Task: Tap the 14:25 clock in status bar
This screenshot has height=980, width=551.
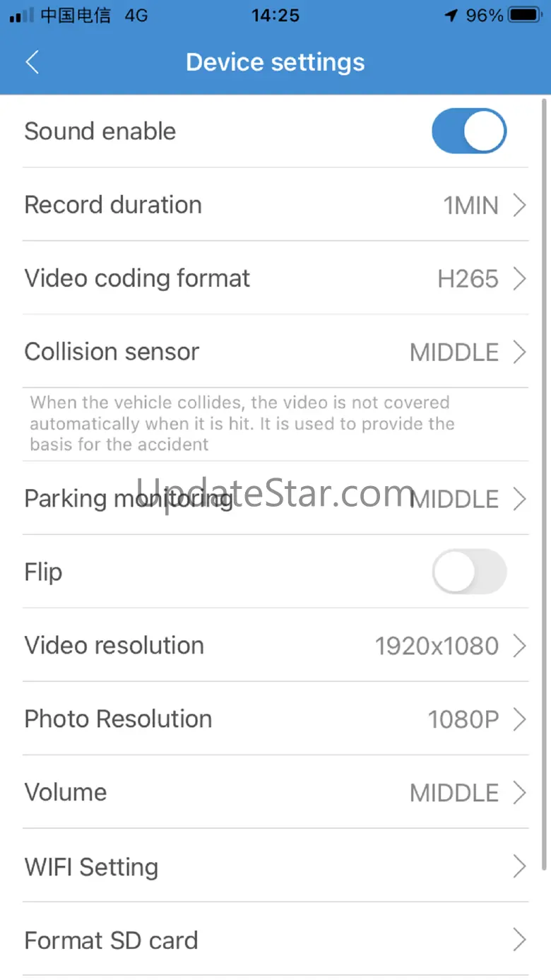Action: (x=275, y=15)
